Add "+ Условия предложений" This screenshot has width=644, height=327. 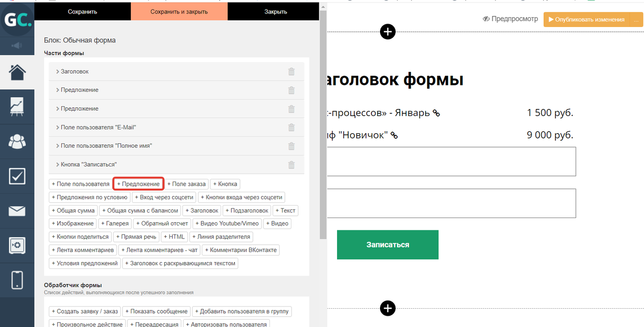click(x=85, y=263)
